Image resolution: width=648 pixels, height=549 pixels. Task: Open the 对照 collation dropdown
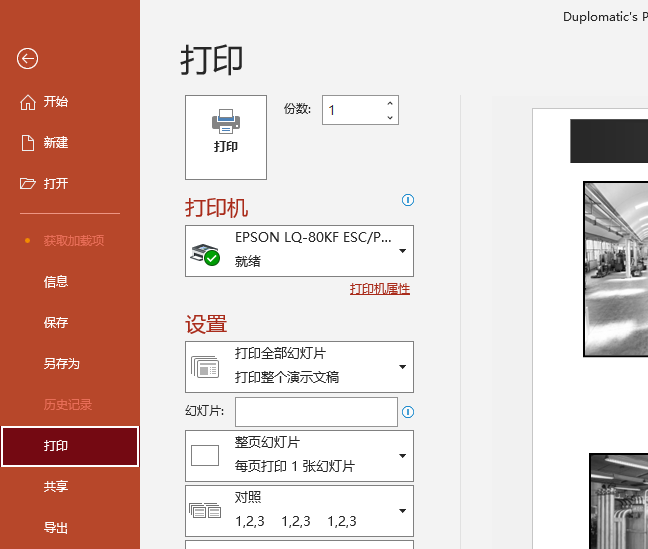point(299,511)
